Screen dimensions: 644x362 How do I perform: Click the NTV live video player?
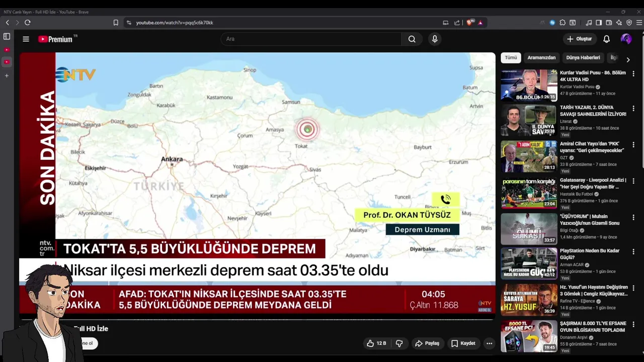pos(257,185)
